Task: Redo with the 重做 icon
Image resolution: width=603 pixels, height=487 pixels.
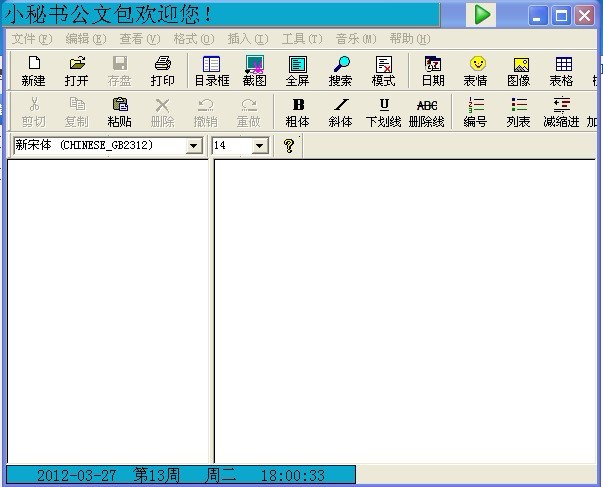Action: point(249,112)
